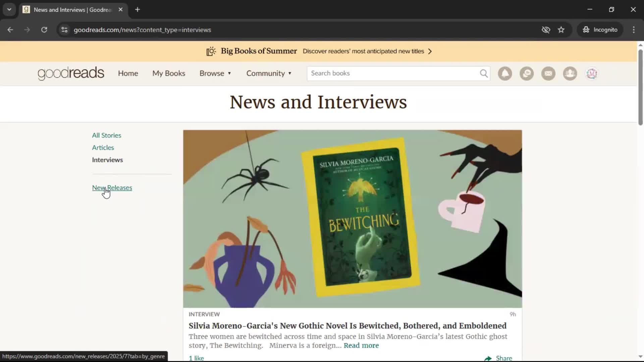Restore down the browser window
Image resolution: width=644 pixels, height=362 pixels.
click(611, 10)
